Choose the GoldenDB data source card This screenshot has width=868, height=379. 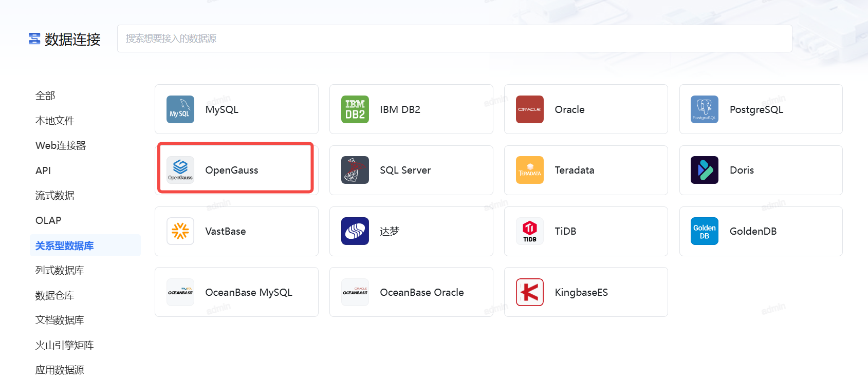pyautogui.click(x=761, y=231)
